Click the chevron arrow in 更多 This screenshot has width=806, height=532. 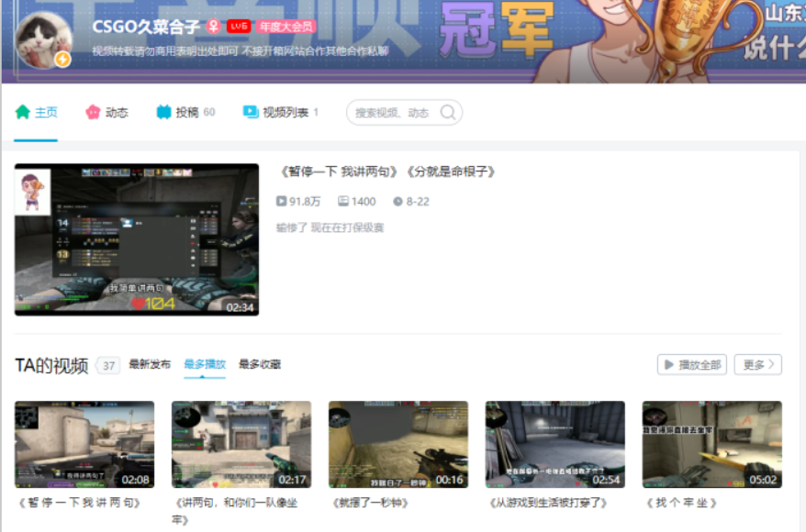pos(771,364)
